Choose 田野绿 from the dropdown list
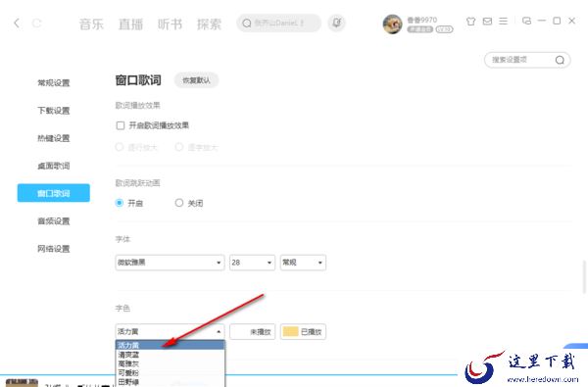 [x=170, y=382]
